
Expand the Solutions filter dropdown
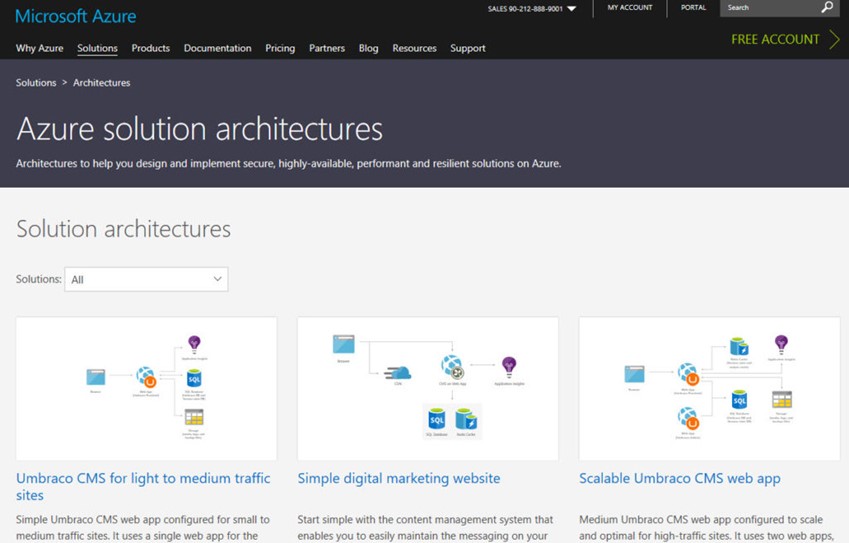pos(146,279)
